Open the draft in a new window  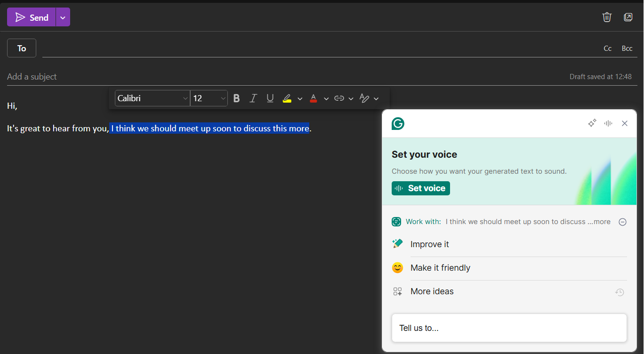click(x=628, y=17)
